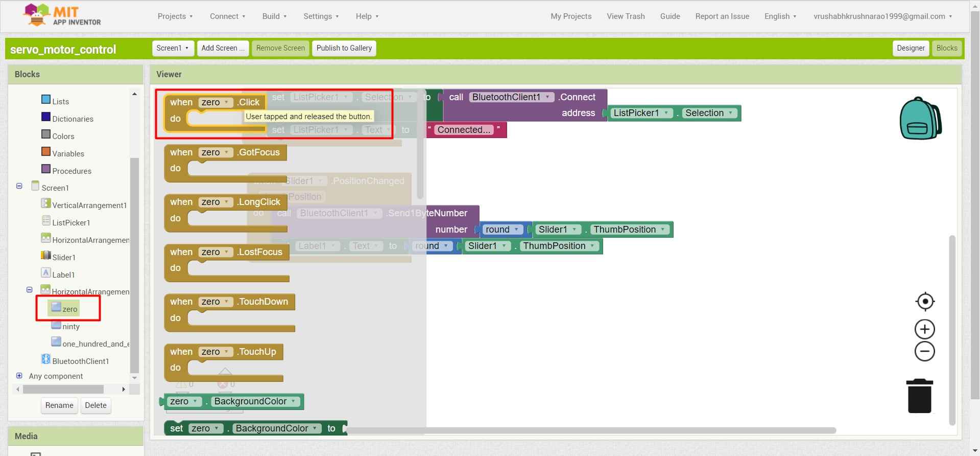Open the English language dropdown
The height and width of the screenshot is (456, 980).
780,16
